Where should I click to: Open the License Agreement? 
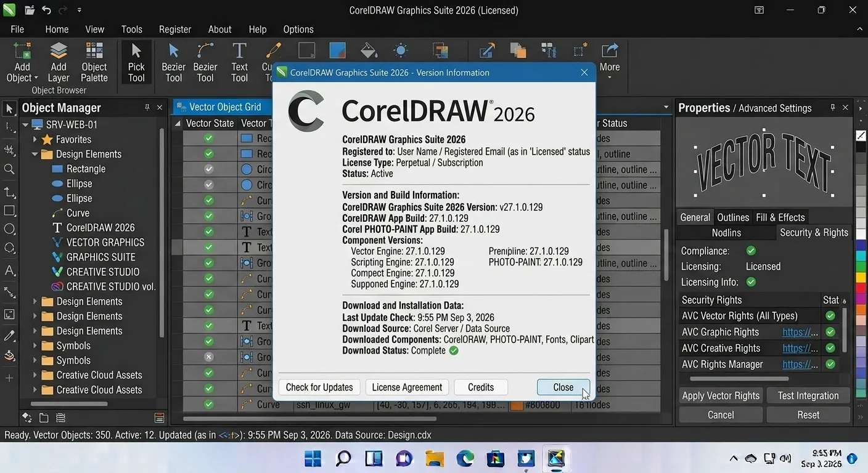point(407,387)
